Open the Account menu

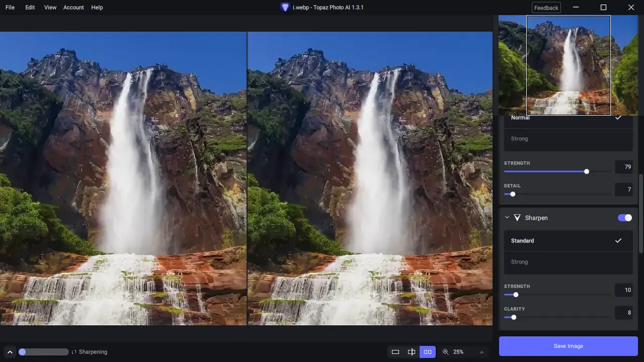73,8
